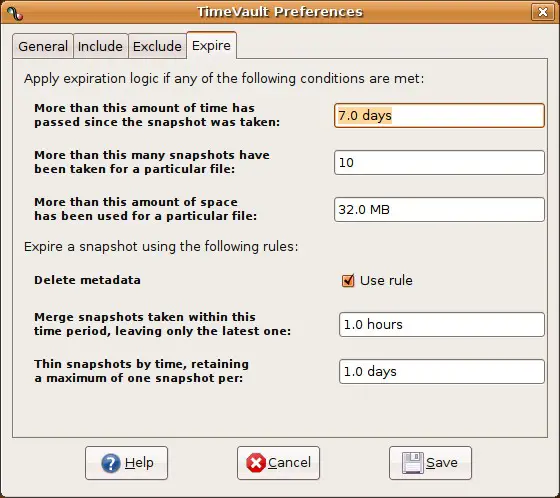Click the TimeVault app icon in title bar
The width and height of the screenshot is (560, 498).
15,13
